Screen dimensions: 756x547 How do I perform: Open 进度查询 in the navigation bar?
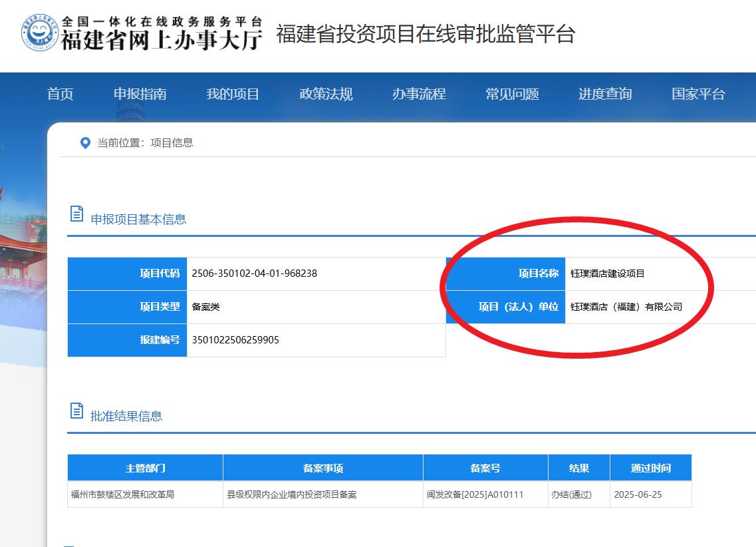605,94
